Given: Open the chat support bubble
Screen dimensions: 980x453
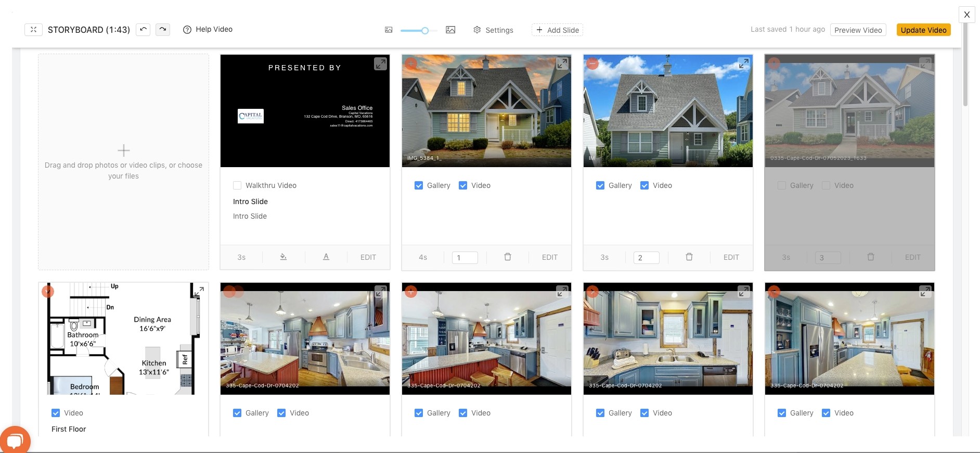Looking at the screenshot, I should 15,441.
